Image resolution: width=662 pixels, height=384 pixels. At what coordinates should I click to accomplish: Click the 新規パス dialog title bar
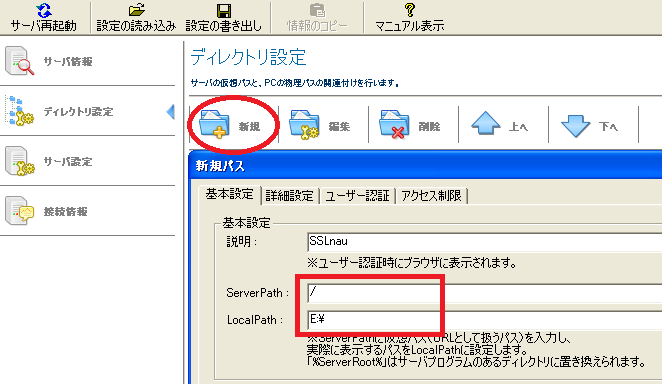425,165
